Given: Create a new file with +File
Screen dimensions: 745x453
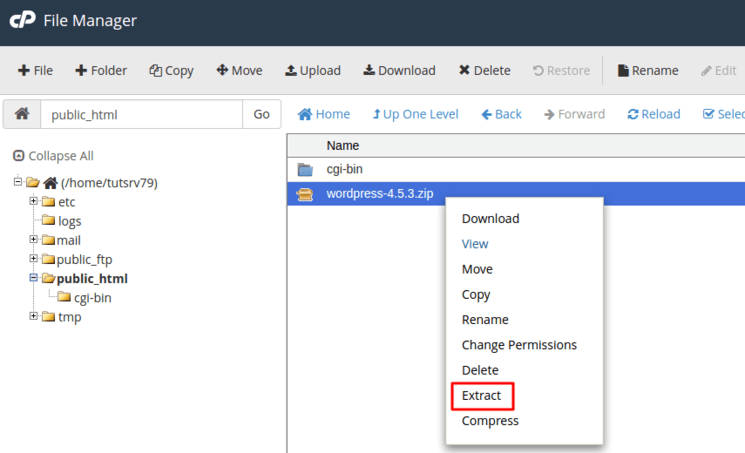Looking at the screenshot, I should tap(35, 71).
